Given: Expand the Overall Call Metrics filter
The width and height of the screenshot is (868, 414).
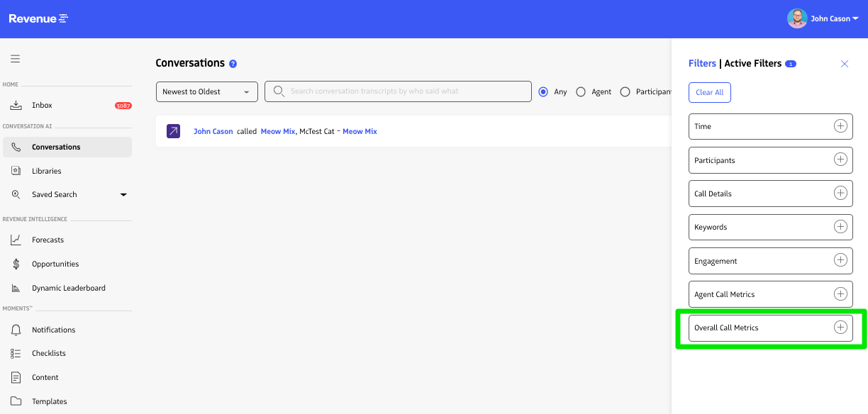Looking at the screenshot, I should tap(840, 328).
